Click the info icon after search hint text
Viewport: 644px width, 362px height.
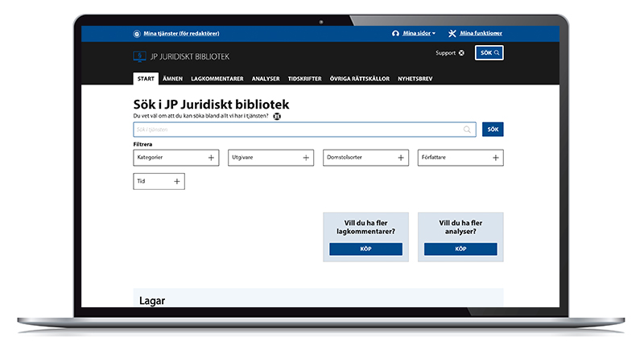click(x=277, y=116)
